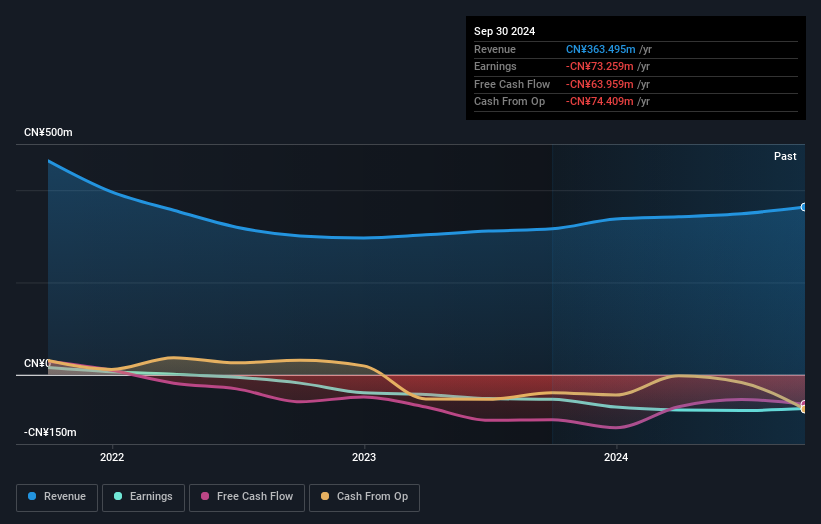Click the pink Free Cash Flow legend dot
This screenshot has height=524, width=821.
pyautogui.click(x=205, y=496)
